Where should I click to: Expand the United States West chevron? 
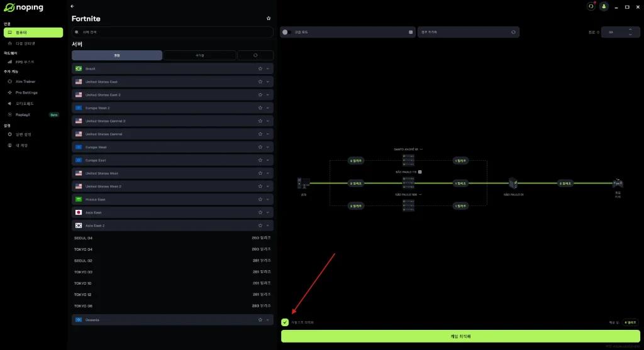(x=268, y=173)
